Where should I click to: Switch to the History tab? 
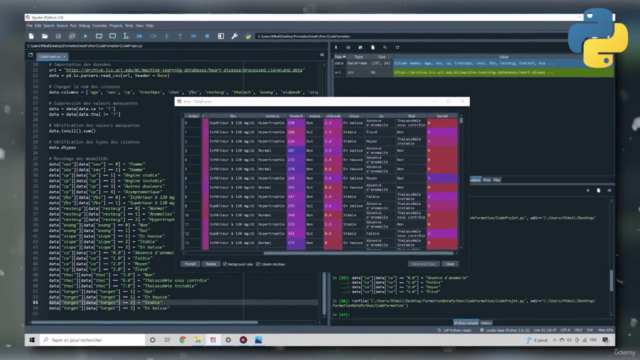click(x=486, y=323)
